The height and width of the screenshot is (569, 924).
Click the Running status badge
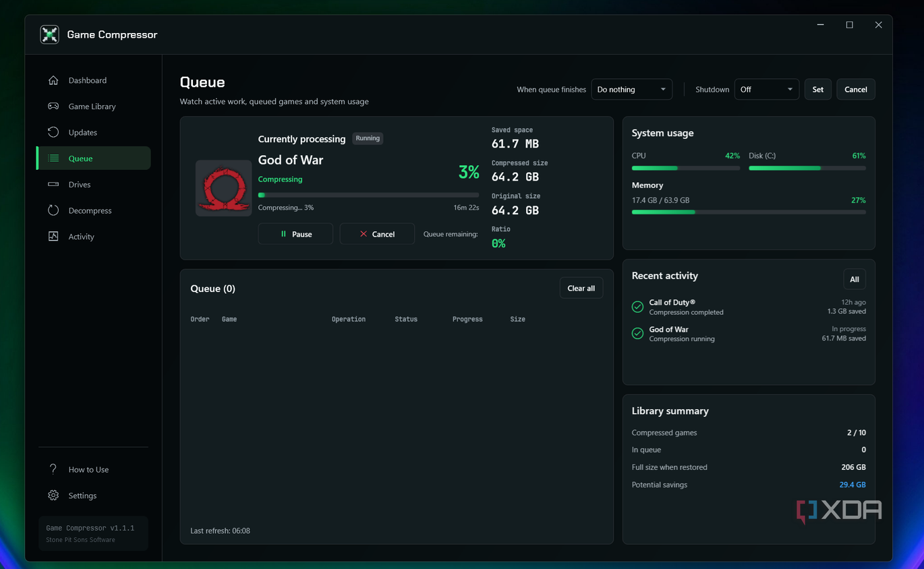tap(368, 138)
